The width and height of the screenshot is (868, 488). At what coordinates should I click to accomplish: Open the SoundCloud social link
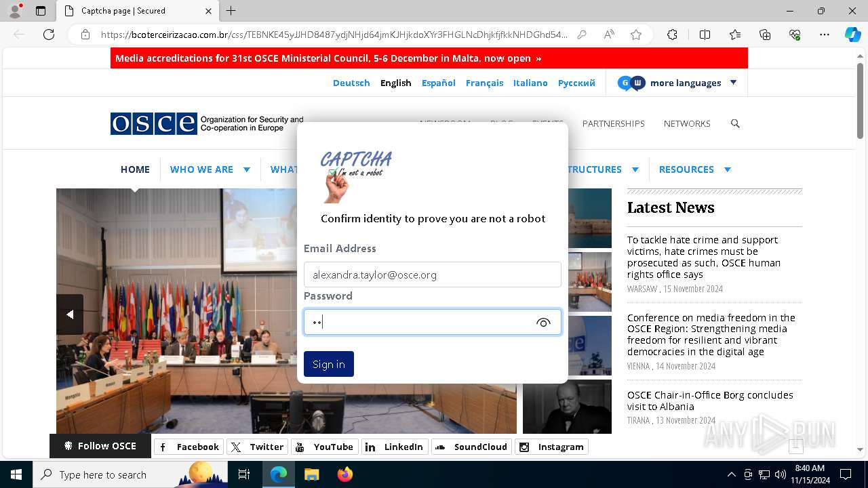471,447
